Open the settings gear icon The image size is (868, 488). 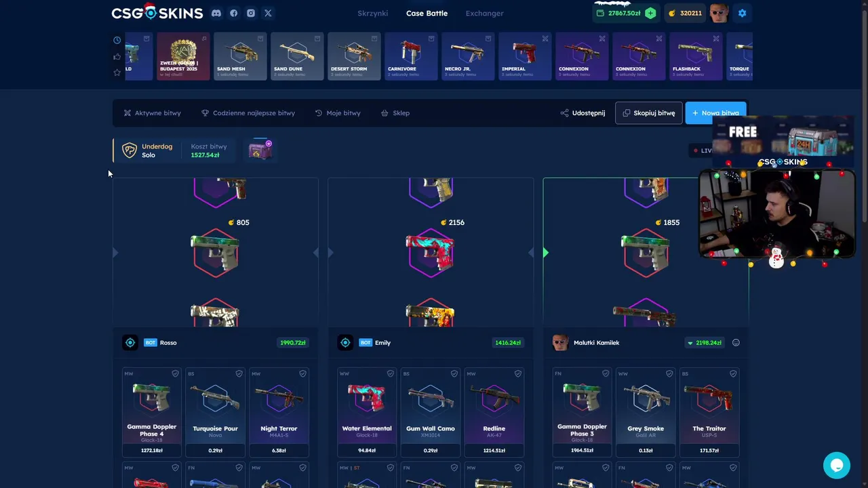coord(742,13)
